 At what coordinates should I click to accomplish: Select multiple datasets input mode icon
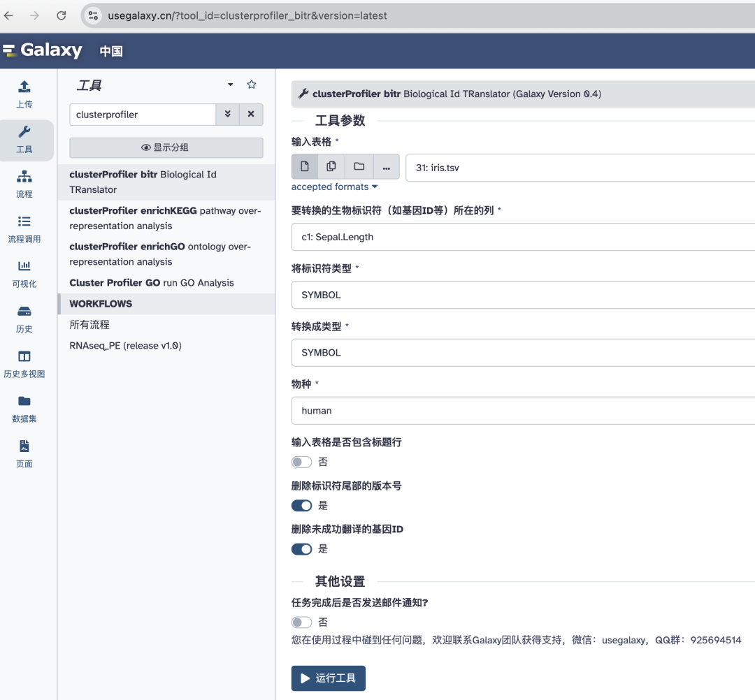331,166
